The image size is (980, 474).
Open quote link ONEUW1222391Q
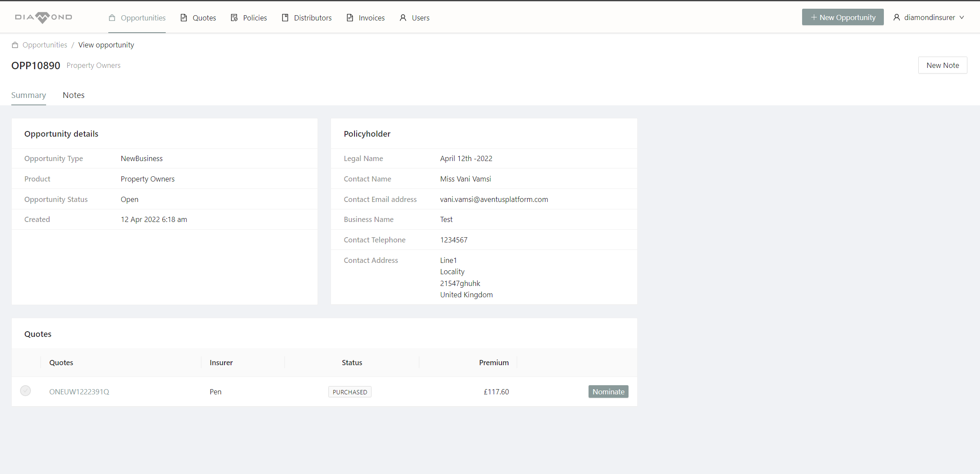point(79,392)
